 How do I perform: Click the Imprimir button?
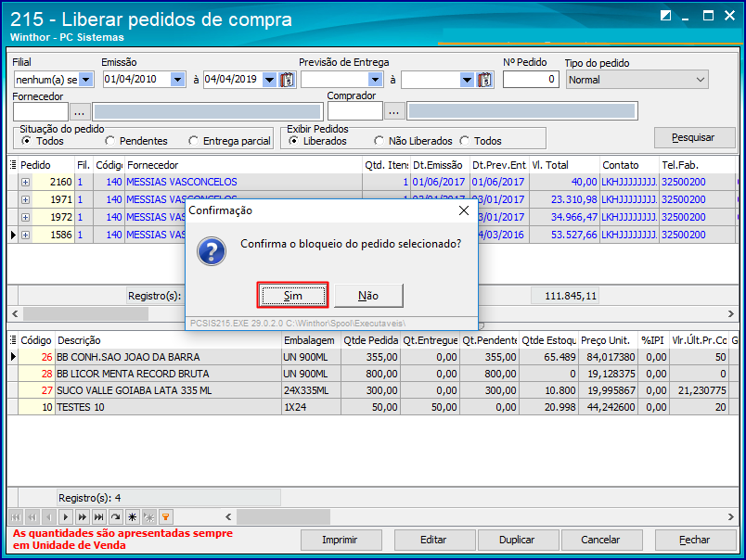341,540
